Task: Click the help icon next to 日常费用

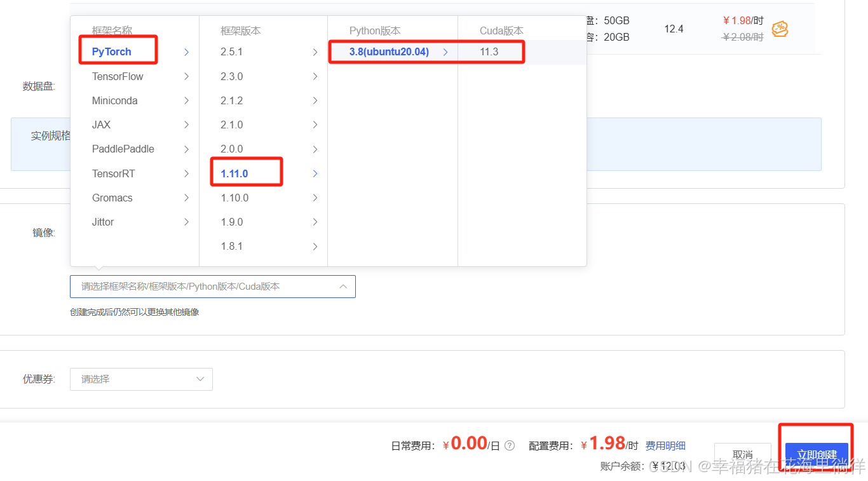Action: tap(510, 446)
